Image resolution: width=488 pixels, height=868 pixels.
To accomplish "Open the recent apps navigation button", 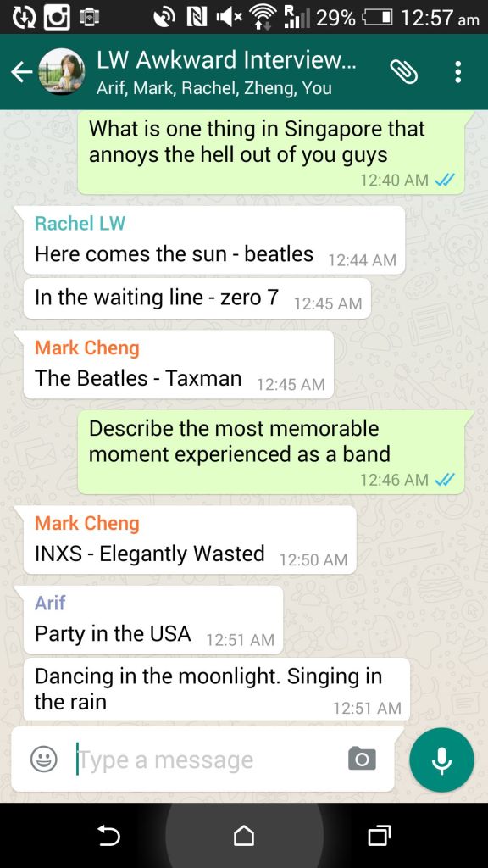I will pos(379,835).
